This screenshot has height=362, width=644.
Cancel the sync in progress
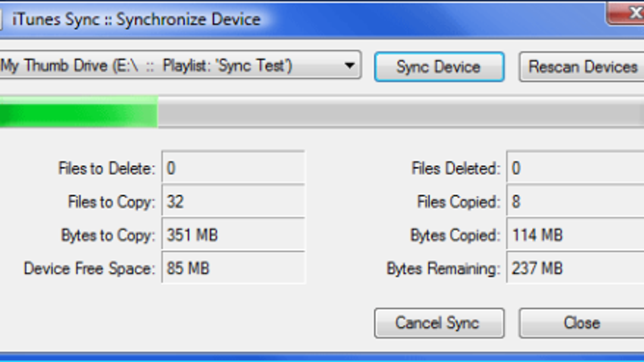(439, 323)
